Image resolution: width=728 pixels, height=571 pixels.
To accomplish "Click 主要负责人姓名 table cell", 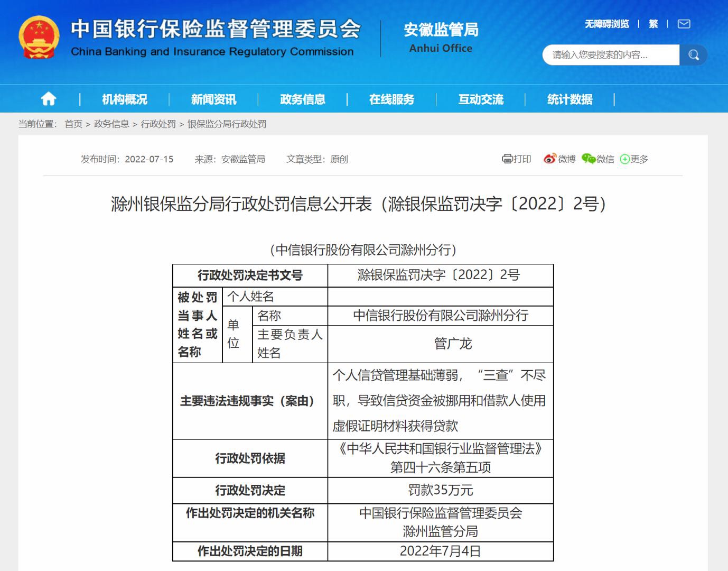I will (290, 344).
